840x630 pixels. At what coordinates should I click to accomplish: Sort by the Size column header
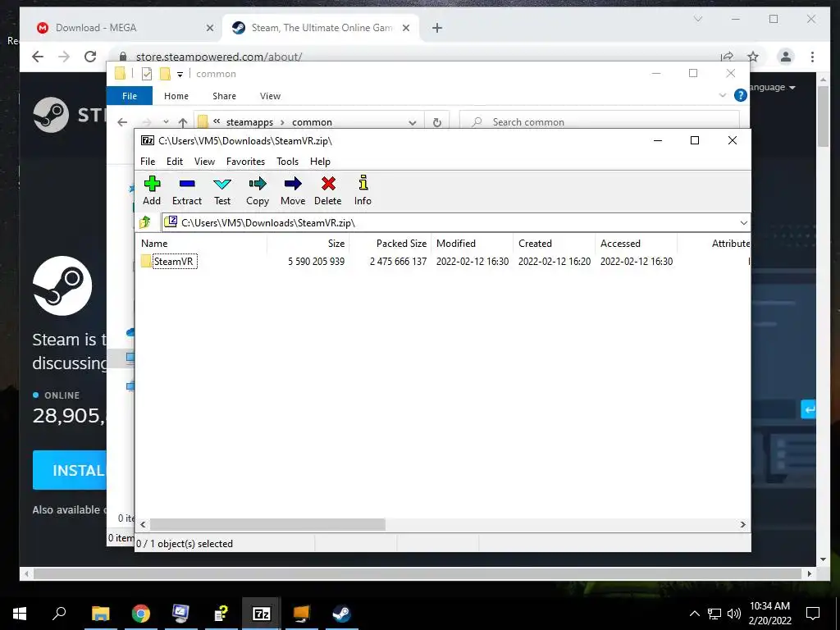[x=308, y=243]
